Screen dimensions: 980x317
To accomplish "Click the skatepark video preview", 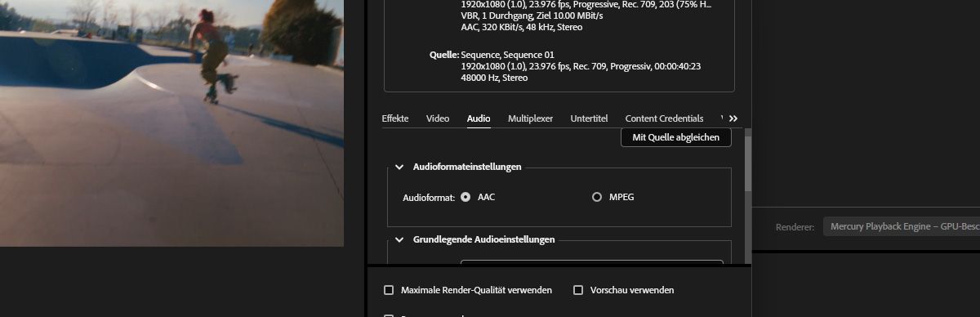I will (171, 123).
